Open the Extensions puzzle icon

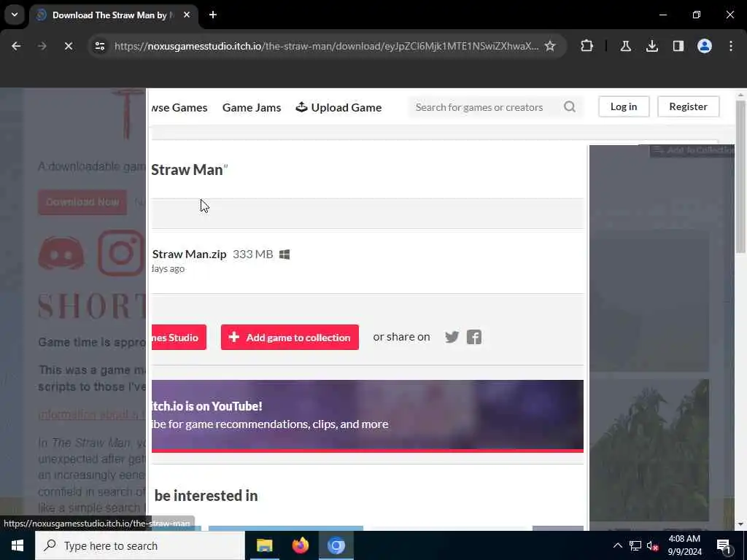[587, 46]
